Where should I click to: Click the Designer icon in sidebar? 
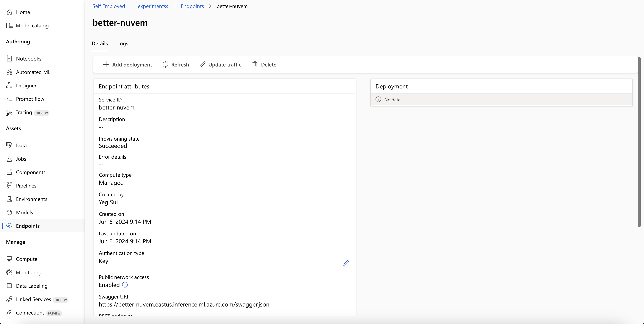9,86
